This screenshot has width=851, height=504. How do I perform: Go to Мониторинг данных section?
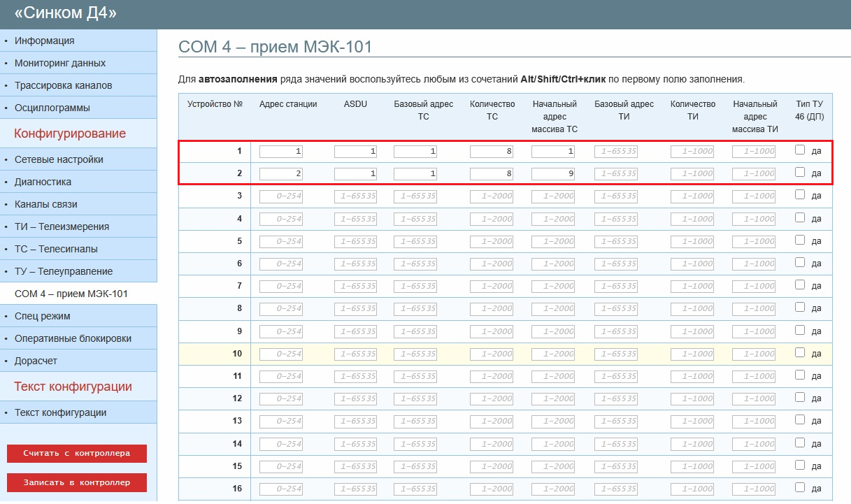tap(60, 63)
